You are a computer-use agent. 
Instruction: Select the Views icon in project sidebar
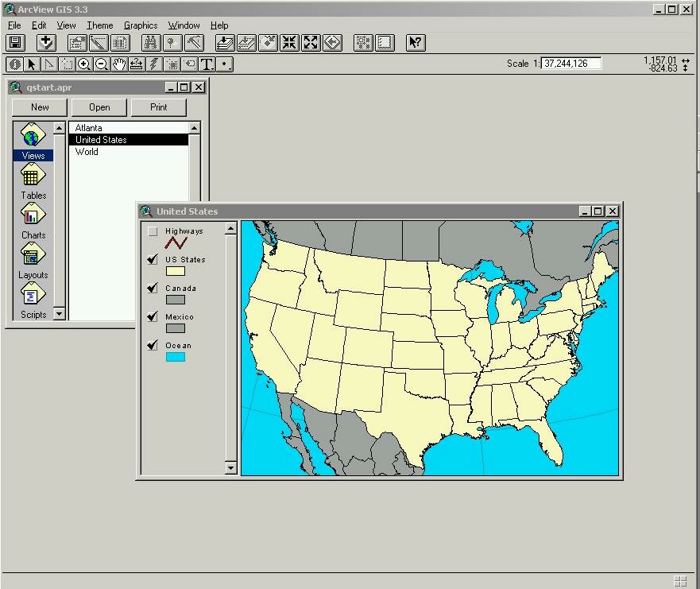(33, 141)
